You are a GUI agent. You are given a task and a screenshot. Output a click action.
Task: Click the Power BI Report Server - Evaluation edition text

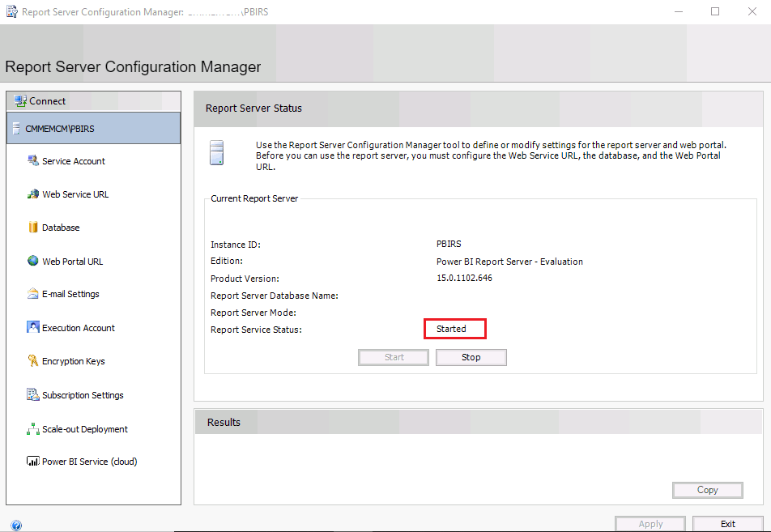coord(509,262)
